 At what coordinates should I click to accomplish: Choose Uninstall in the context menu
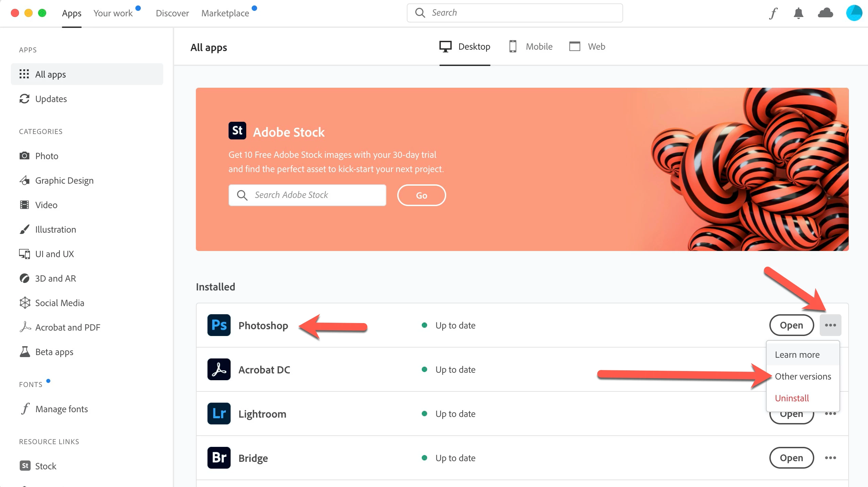[x=792, y=398]
